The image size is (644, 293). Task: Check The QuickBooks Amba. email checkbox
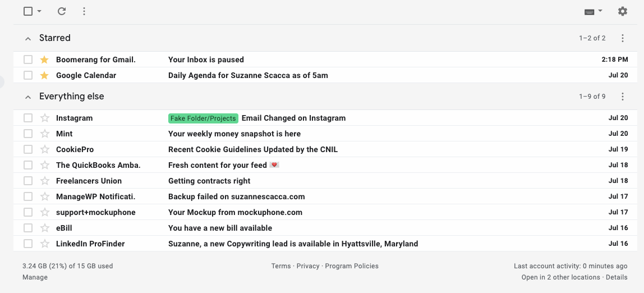[x=28, y=165]
